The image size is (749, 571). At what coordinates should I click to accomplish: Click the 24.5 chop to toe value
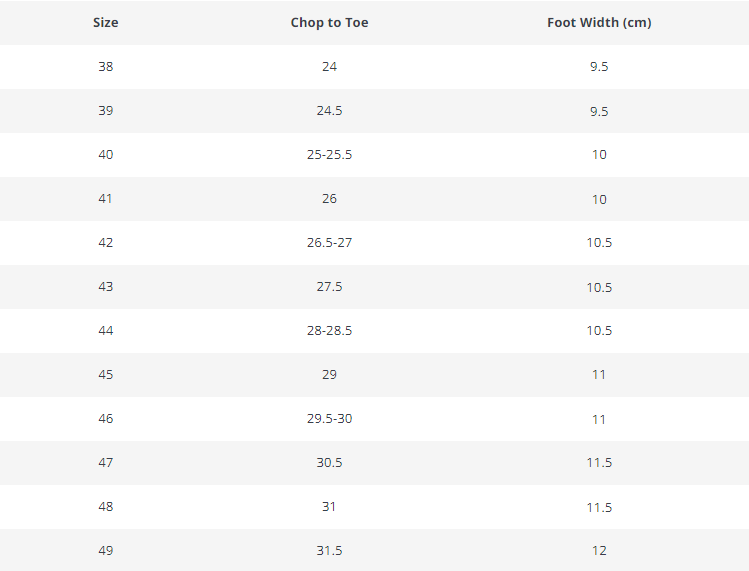point(329,110)
